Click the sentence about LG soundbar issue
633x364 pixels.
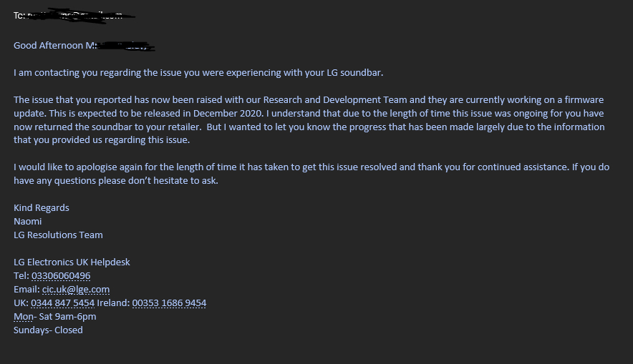198,72
